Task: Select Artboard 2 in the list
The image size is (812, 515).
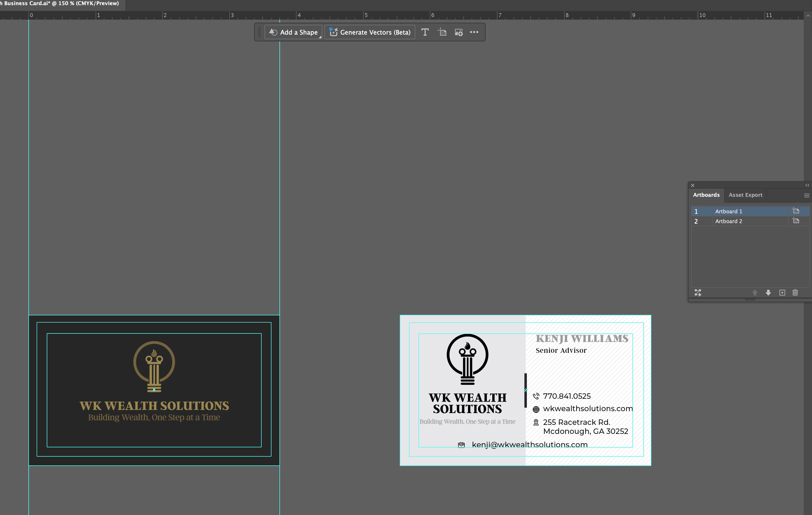Action: [728, 221]
